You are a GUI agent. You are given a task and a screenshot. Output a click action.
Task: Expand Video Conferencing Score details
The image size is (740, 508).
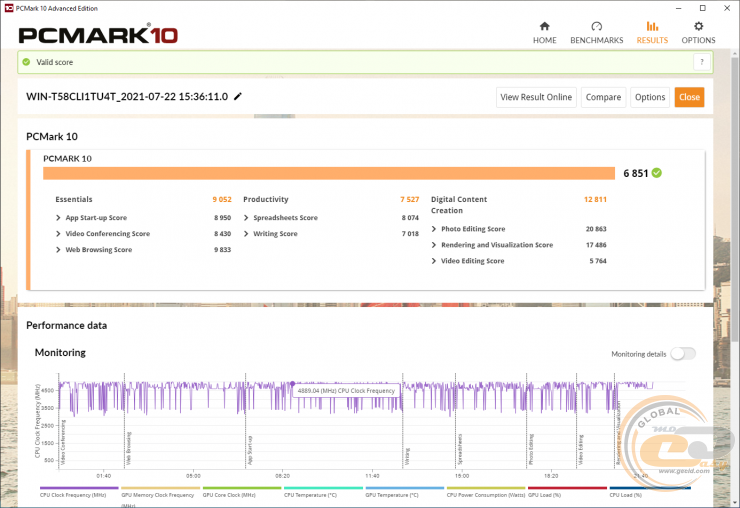pos(58,234)
